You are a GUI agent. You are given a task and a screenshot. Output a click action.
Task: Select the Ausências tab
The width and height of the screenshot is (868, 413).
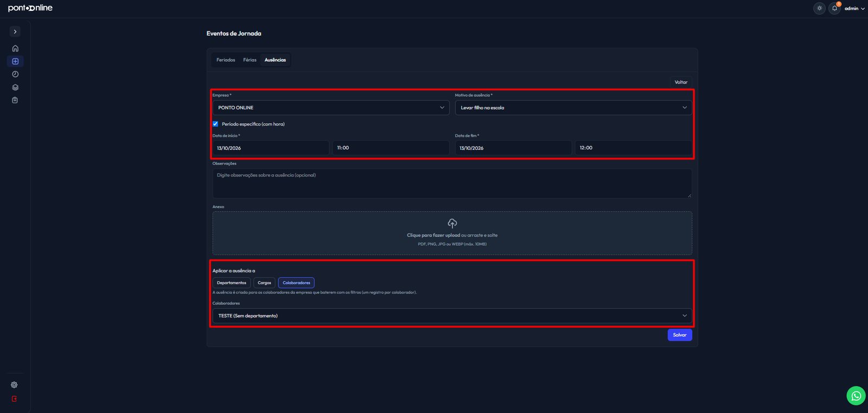click(x=275, y=60)
